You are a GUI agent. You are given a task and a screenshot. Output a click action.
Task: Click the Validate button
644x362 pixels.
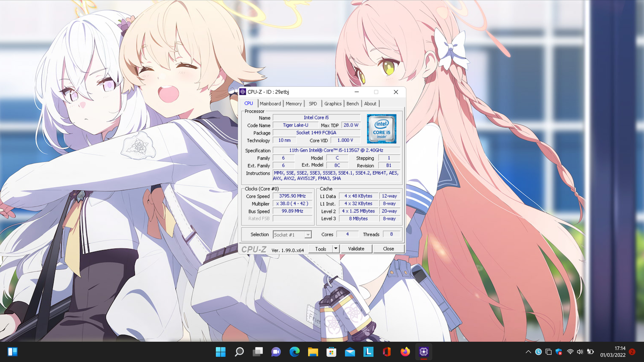[356, 249]
